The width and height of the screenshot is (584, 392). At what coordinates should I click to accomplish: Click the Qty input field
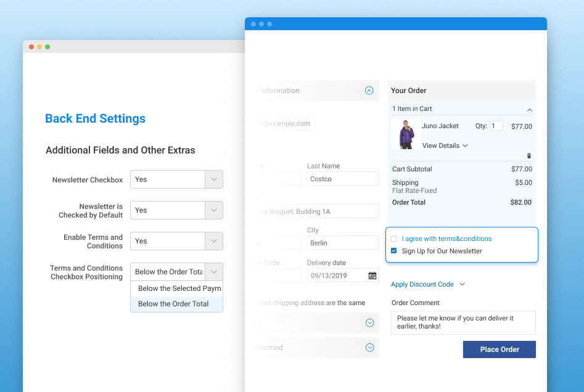(x=496, y=126)
